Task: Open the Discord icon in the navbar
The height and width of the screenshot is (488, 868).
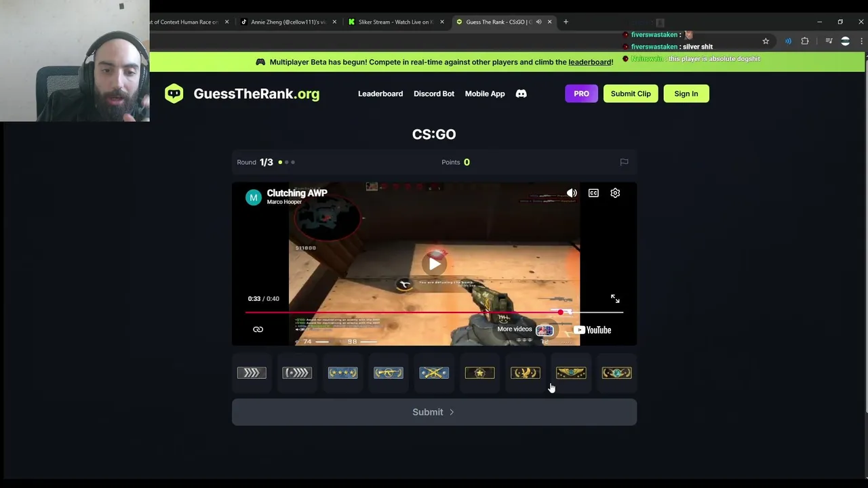Action: point(521,94)
